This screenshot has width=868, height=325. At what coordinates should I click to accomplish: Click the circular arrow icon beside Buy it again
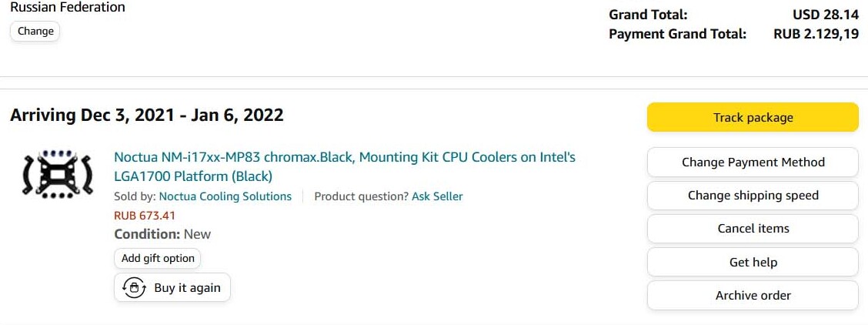pyautogui.click(x=135, y=288)
